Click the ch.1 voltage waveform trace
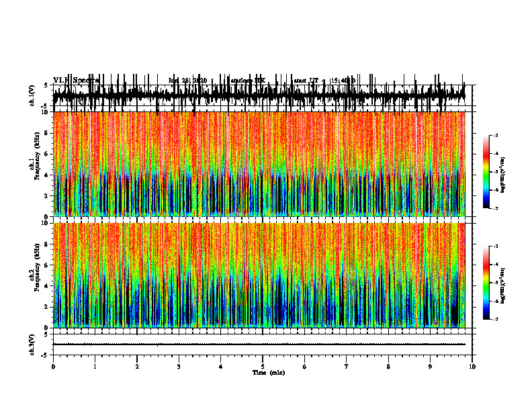Viewport: 532px width, 411px height. click(x=259, y=95)
